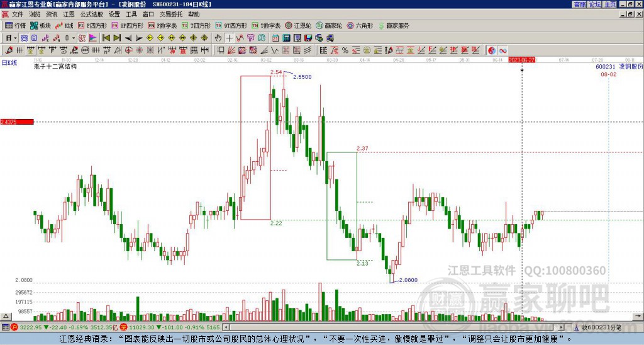
Task: Click the 11029.30 index value in status bar
Action: 142,327
